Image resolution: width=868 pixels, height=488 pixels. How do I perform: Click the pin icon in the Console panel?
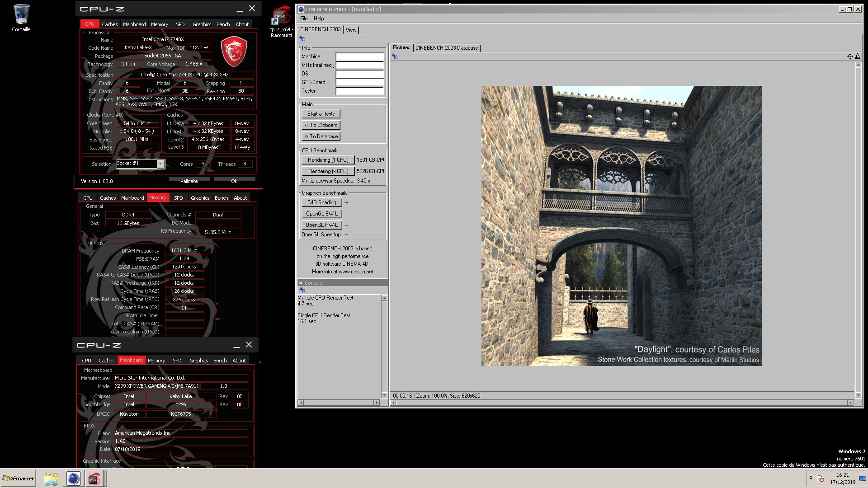pyautogui.click(x=302, y=290)
